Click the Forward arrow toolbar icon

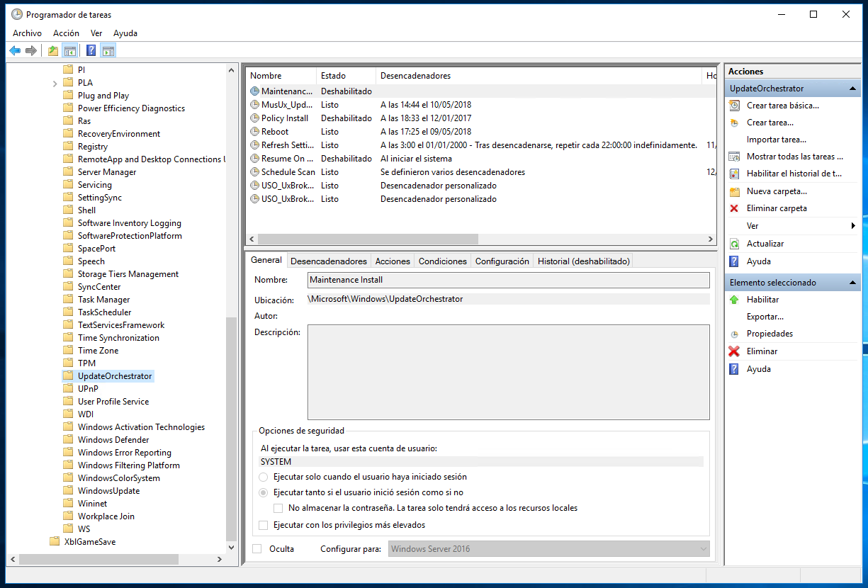click(x=30, y=50)
